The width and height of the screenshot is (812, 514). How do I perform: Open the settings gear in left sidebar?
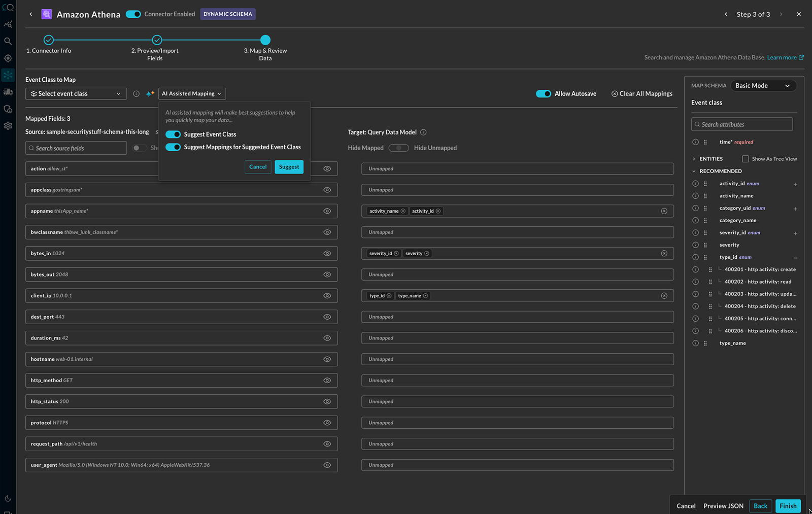point(8,126)
